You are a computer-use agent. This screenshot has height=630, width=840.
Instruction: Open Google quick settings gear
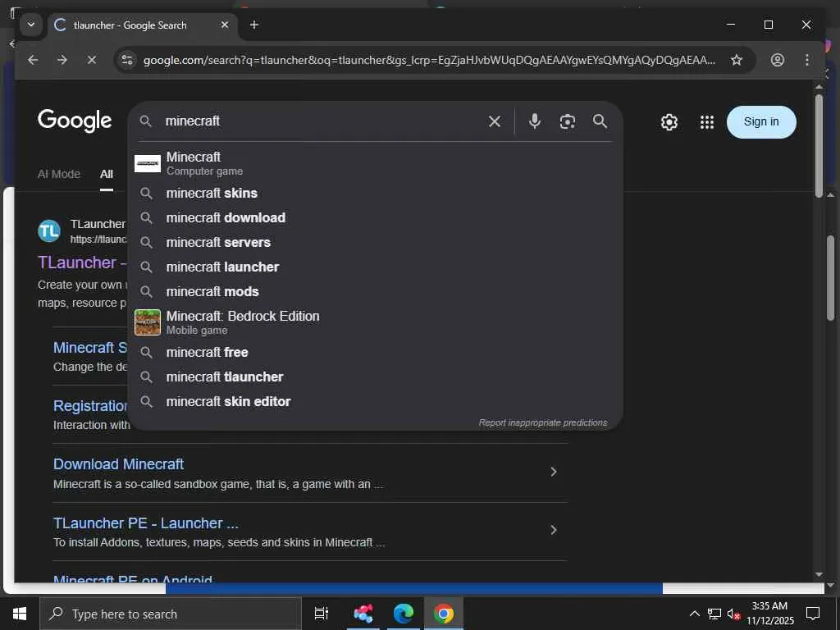(x=669, y=122)
